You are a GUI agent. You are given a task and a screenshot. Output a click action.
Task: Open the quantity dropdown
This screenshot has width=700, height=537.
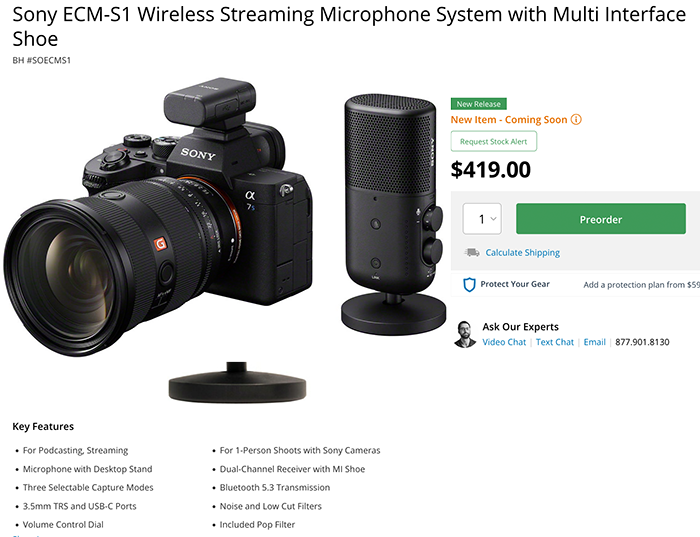click(x=482, y=219)
